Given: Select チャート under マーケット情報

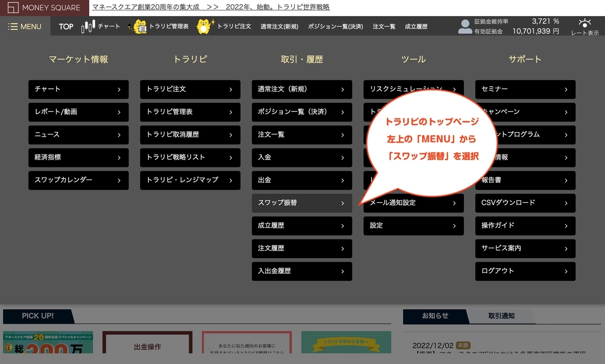Looking at the screenshot, I should point(78,89).
